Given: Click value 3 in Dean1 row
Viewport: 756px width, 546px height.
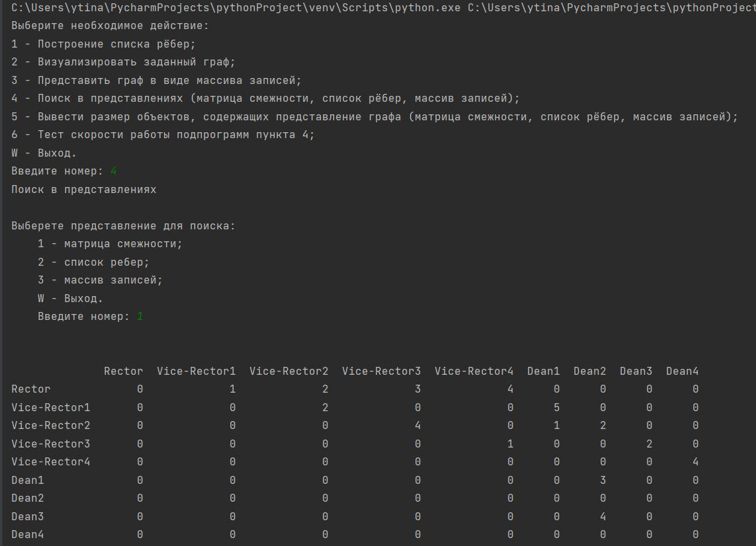Looking at the screenshot, I should pyautogui.click(x=603, y=481).
